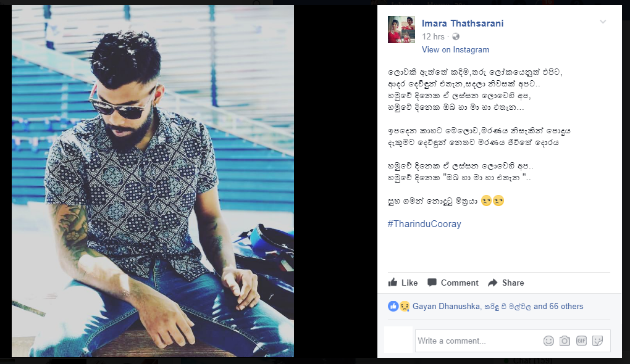Click the Write a comment field
The width and height of the screenshot is (630, 364).
pyautogui.click(x=478, y=341)
